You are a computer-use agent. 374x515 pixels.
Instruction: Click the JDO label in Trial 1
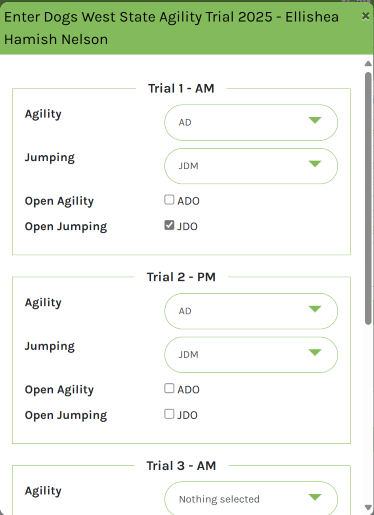click(x=187, y=227)
